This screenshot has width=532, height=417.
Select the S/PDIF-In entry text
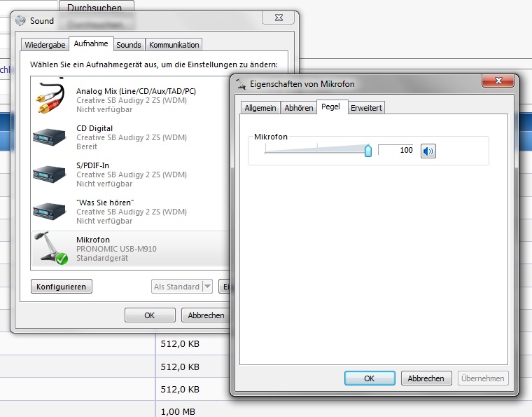coord(92,165)
